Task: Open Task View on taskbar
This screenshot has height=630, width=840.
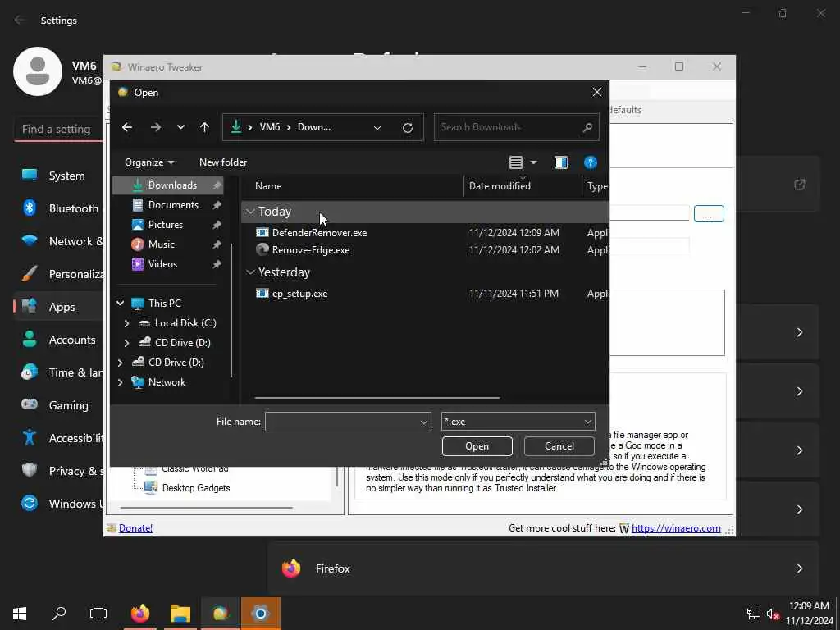Action: click(98, 614)
